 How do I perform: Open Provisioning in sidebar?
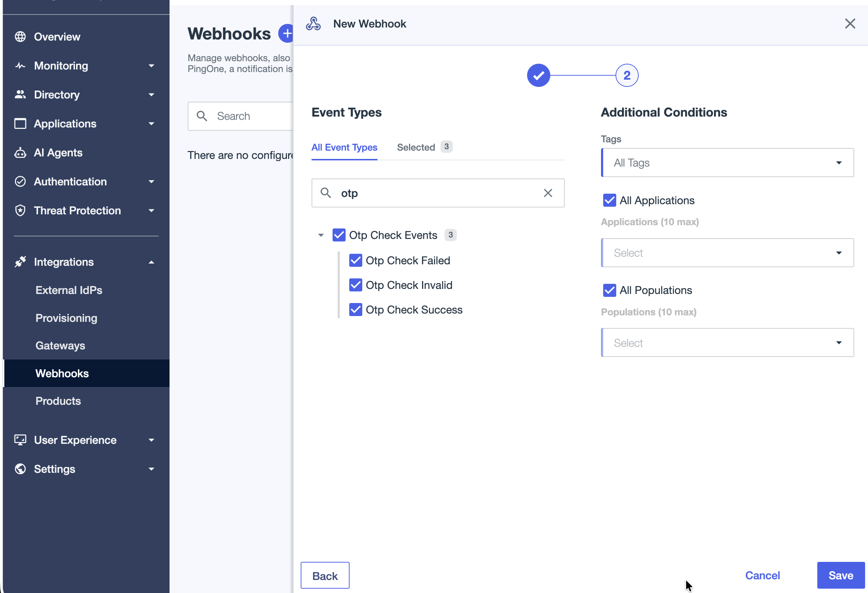(67, 318)
